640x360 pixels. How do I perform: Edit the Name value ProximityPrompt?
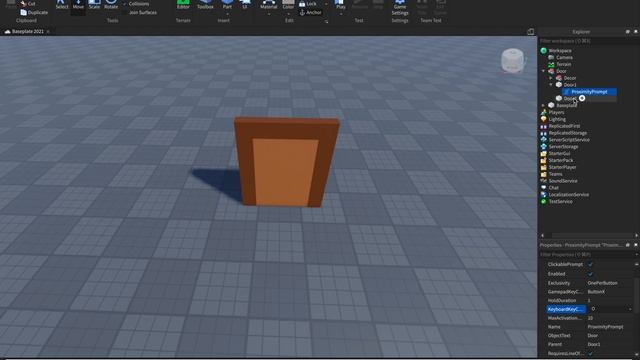605,327
